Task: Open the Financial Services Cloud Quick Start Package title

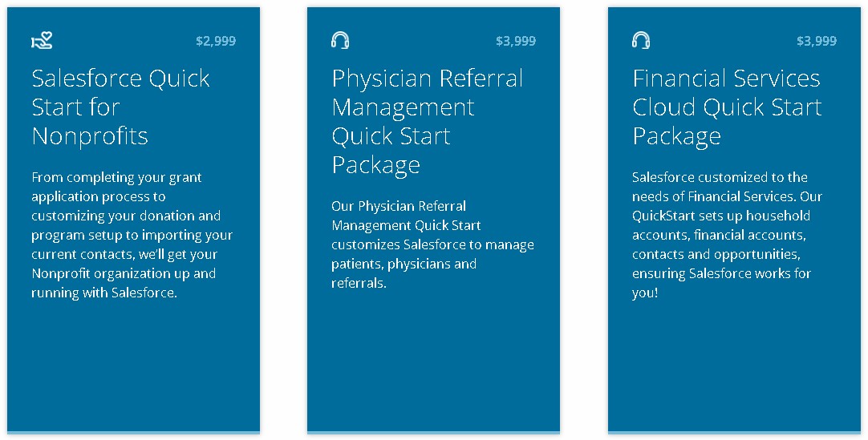Action: coord(727,107)
